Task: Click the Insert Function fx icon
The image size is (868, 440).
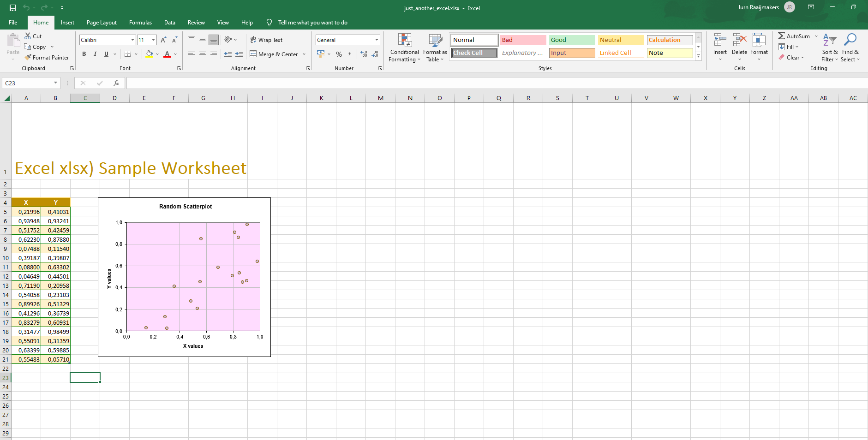Action: coord(116,83)
